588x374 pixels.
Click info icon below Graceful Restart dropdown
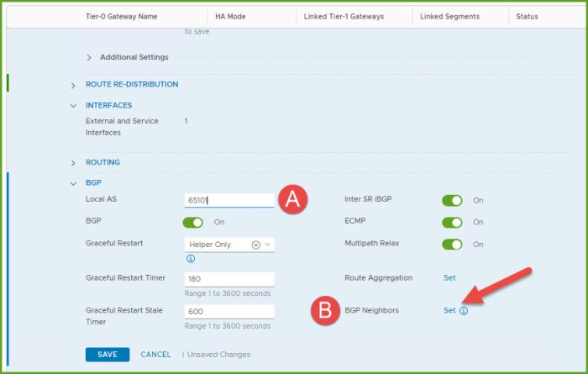190,259
